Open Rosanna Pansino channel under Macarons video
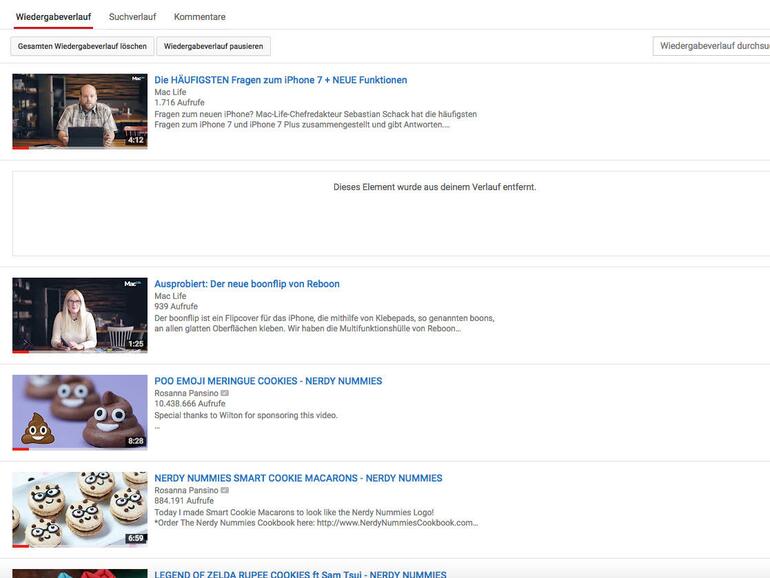 click(186, 490)
